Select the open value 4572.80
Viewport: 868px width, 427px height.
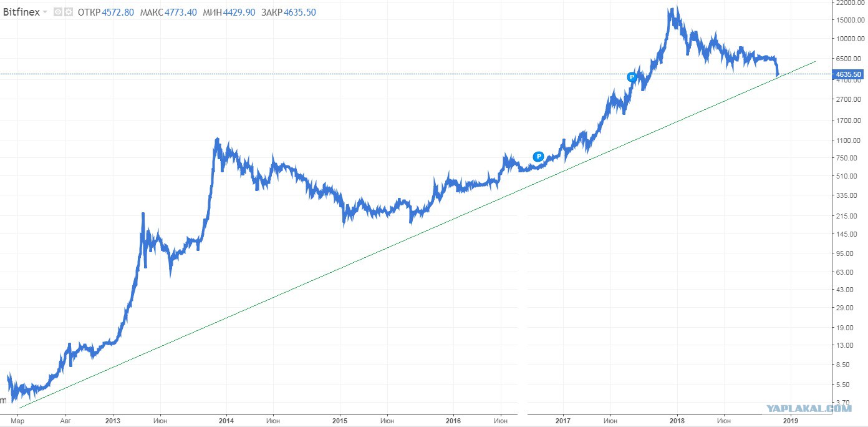pos(118,12)
